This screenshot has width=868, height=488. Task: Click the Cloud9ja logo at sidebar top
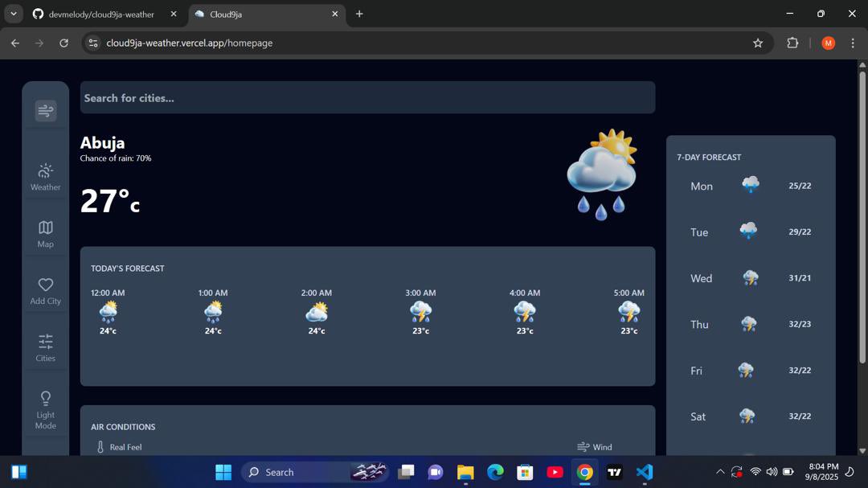[45, 110]
